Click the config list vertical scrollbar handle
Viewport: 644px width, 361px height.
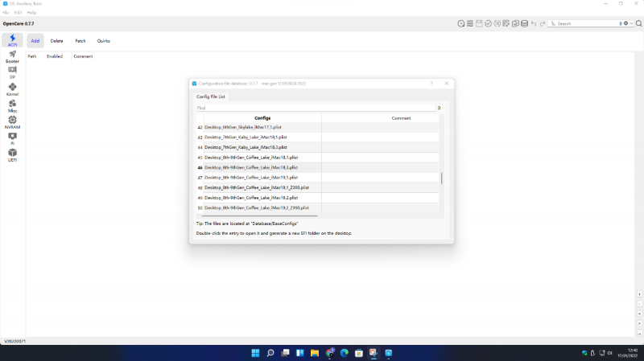(x=441, y=178)
